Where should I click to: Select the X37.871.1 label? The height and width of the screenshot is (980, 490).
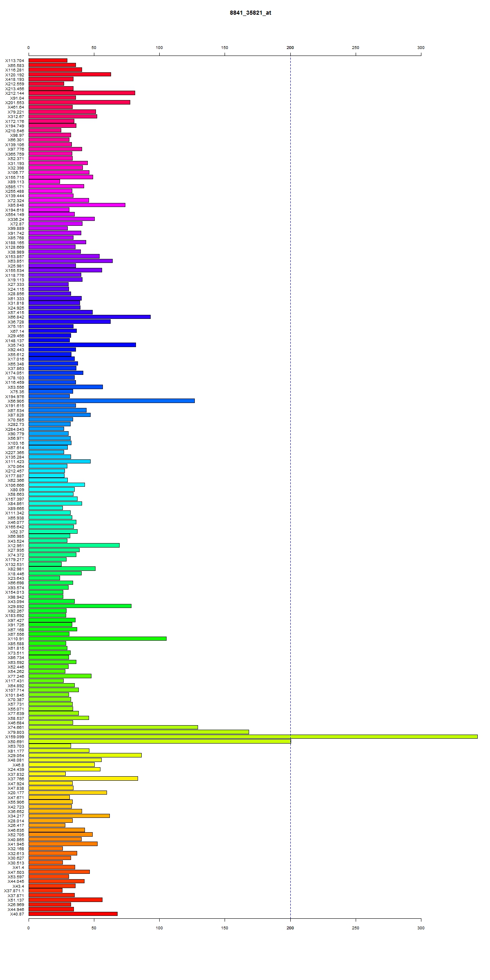14,891
